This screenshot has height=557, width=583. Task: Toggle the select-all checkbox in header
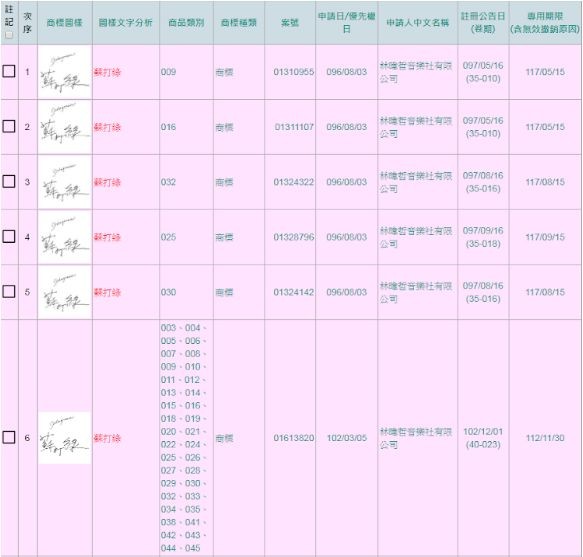[9, 35]
